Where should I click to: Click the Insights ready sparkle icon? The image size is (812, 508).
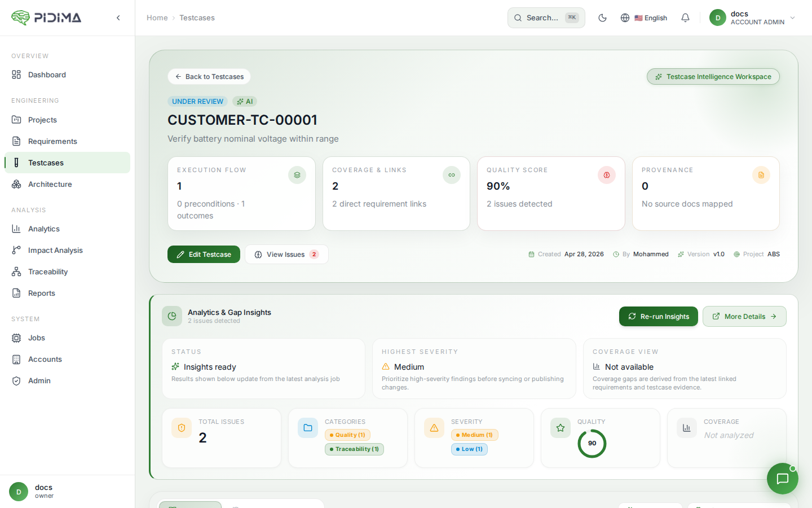click(x=175, y=366)
